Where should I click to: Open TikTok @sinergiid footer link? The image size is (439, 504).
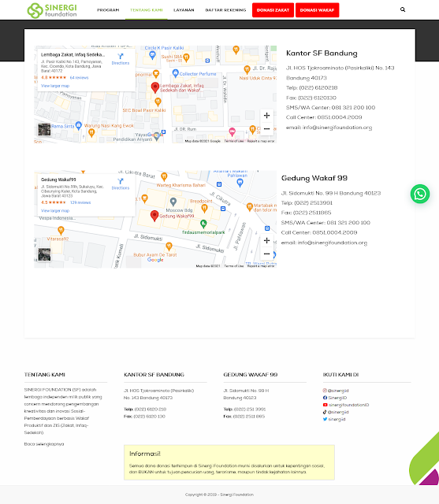pyautogui.click(x=336, y=412)
